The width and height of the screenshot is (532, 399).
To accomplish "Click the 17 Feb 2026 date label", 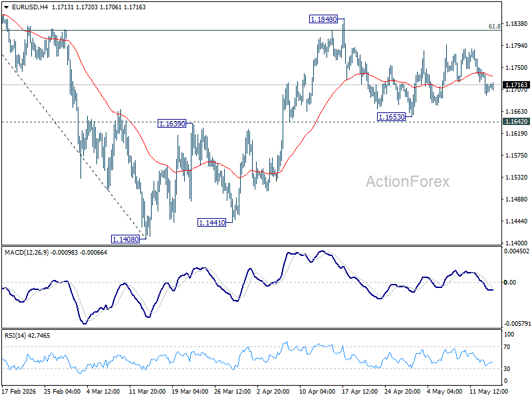I will 19,392.
